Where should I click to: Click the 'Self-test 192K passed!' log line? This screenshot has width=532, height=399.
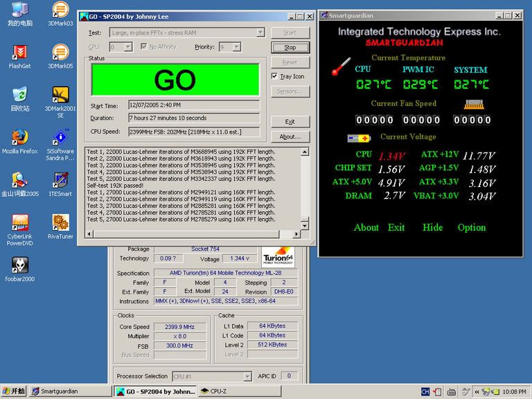[115, 186]
